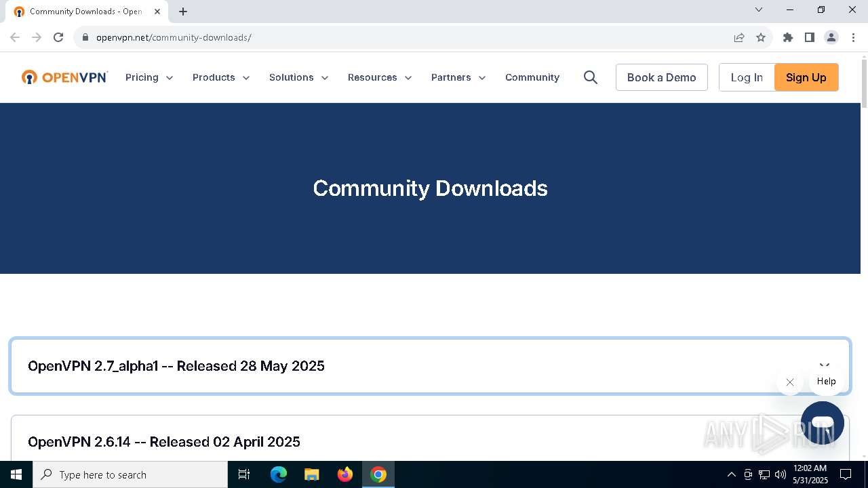Bookmark this page with the star icon

tap(761, 37)
